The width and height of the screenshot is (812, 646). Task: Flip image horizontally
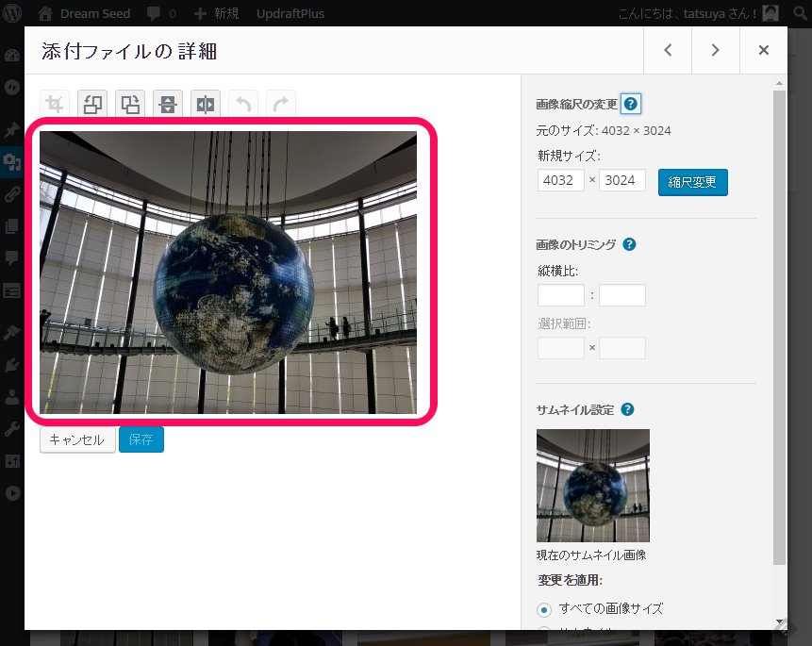206,104
